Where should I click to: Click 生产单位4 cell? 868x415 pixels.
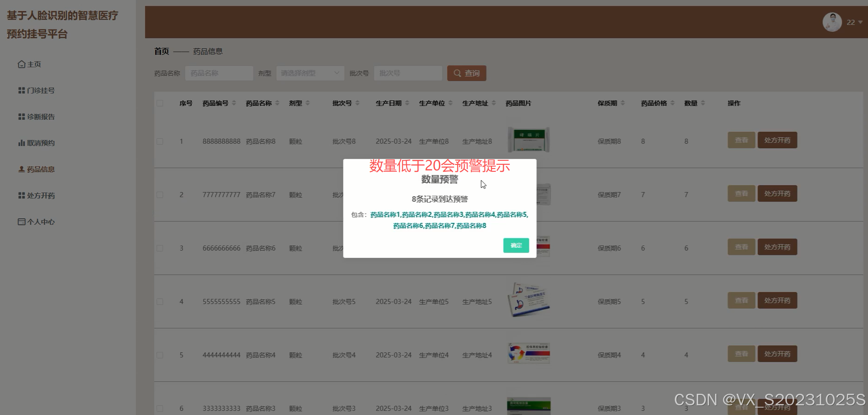(x=434, y=355)
